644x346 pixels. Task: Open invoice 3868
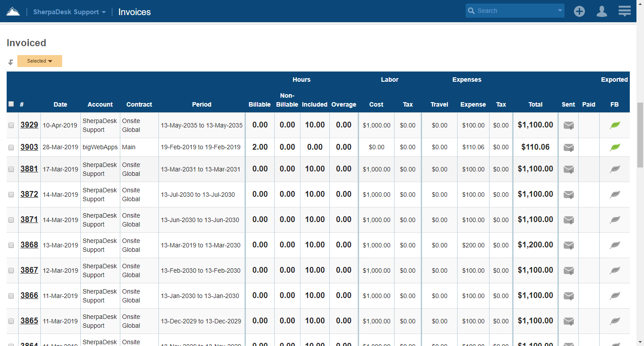click(x=29, y=245)
